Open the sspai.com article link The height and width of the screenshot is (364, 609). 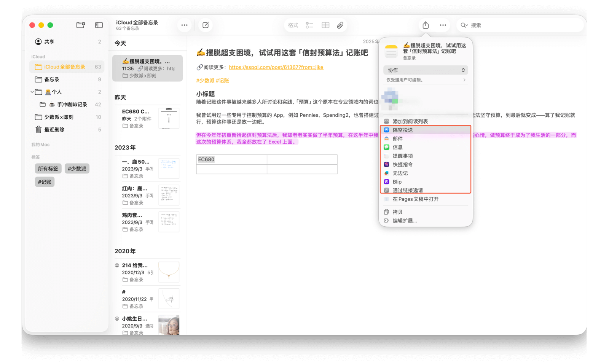pos(276,67)
